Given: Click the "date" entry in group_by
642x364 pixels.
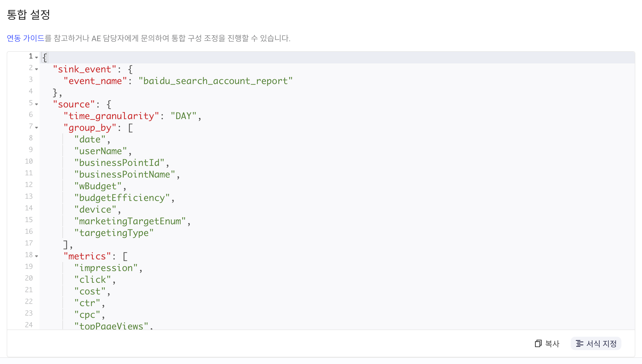Looking at the screenshot, I should (90, 139).
